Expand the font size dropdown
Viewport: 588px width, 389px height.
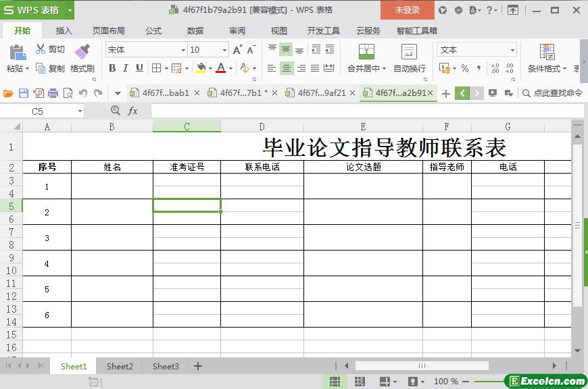[224, 50]
